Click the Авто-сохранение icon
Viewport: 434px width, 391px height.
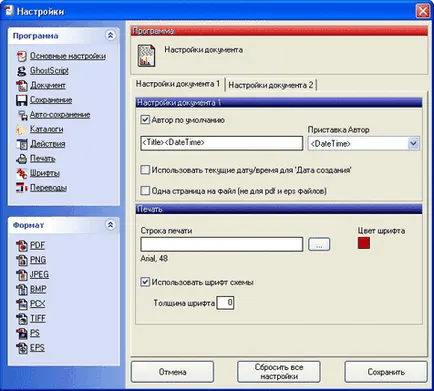tap(23, 115)
